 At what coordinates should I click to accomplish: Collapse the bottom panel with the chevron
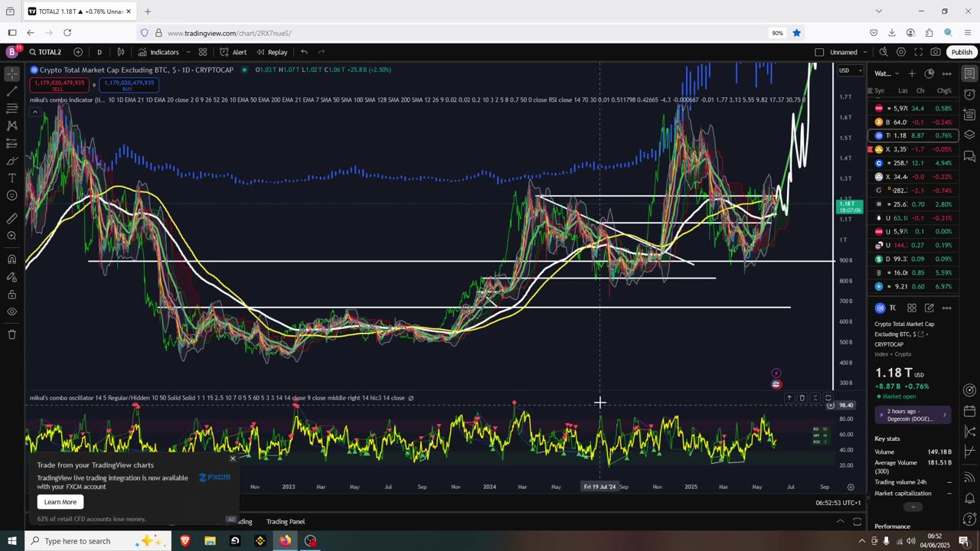point(840,522)
